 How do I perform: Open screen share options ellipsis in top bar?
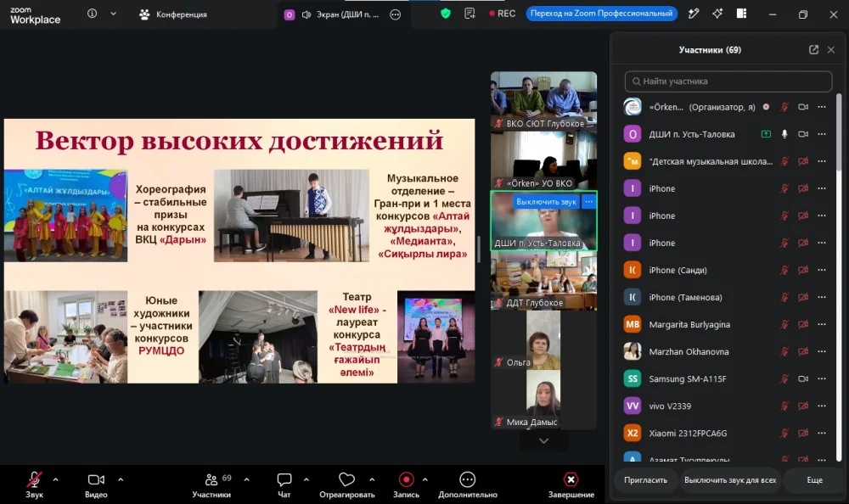396,14
